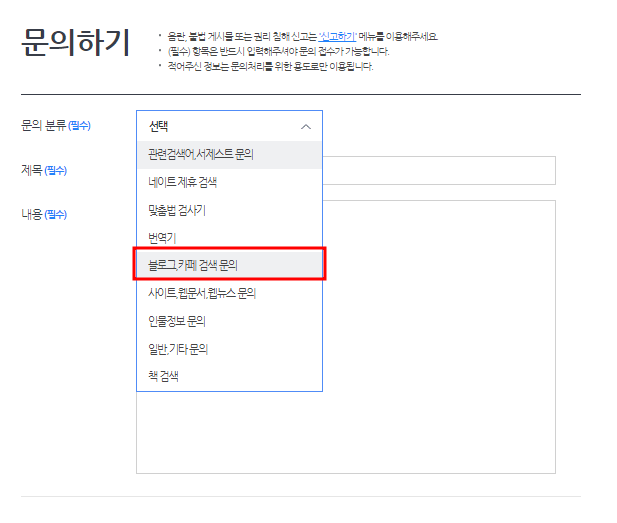Click the 문의 분류 field label
Viewport: 617px width, 523px height.
55,126
